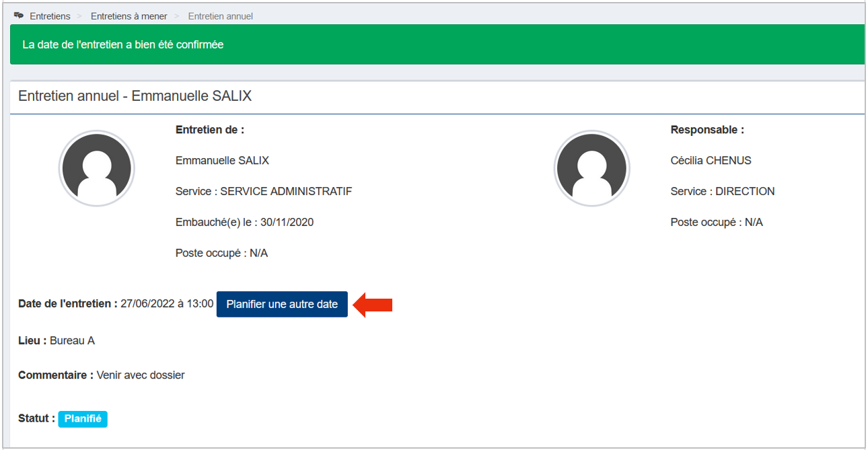Click the name 'Emmanuelle SALIX' under Entretien de
The image size is (868, 450).
(223, 161)
